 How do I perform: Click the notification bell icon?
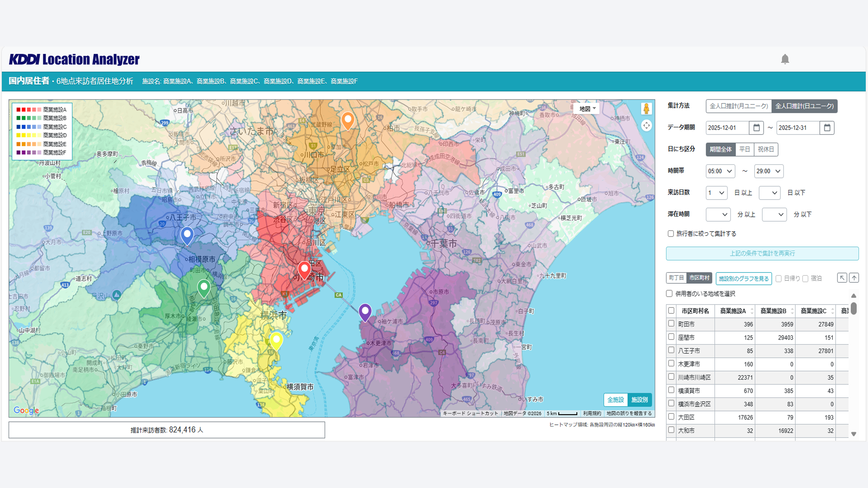[785, 59]
